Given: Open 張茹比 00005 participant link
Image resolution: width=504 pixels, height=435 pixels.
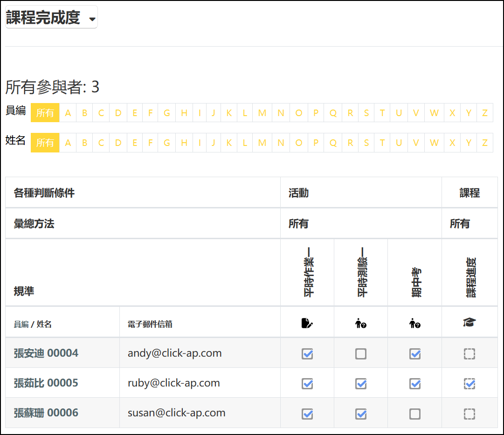Looking at the screenshot, I should pyautogui.click(x=46, y=383).
